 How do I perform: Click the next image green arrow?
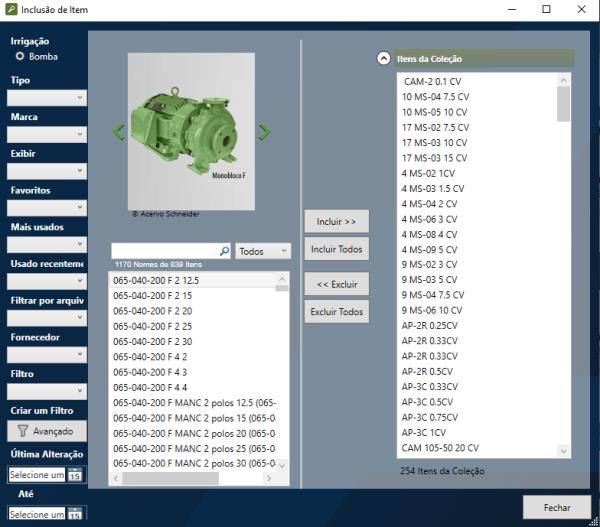(265, 131)
